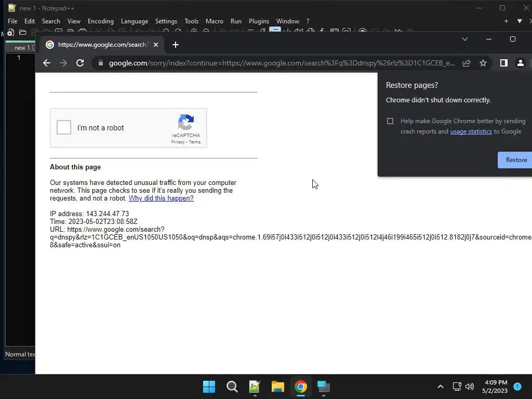Click line number 1 in Notepad++
The image size is (532, 399).
click(x=19, y=58)
